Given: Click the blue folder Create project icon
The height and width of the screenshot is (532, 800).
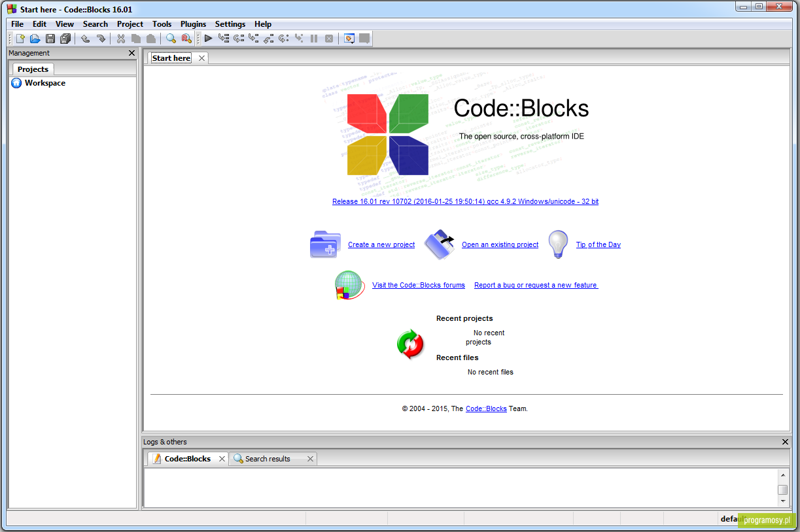Looking at the screenshot, I should (x=325, y=244).
